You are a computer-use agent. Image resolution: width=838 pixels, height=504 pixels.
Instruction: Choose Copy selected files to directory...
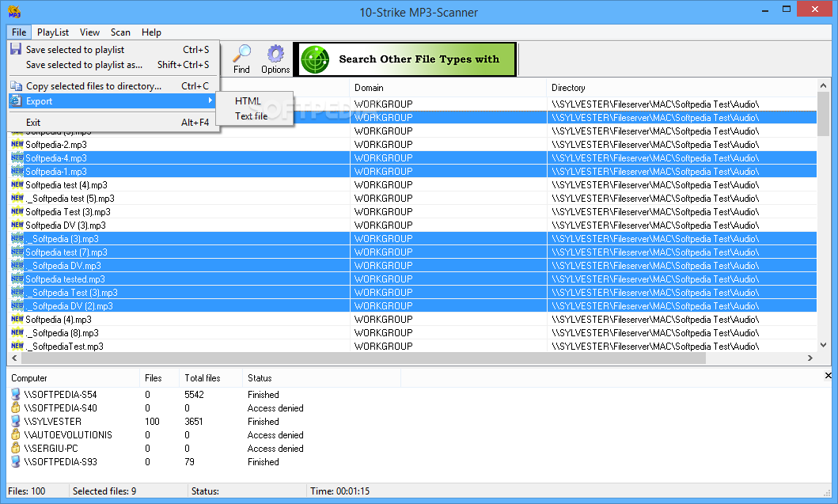(113, 86)
